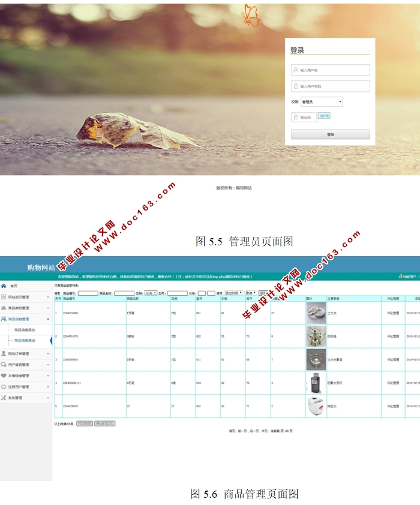
Task: Open the 系统管理 menu item
Action: (15, 398)
